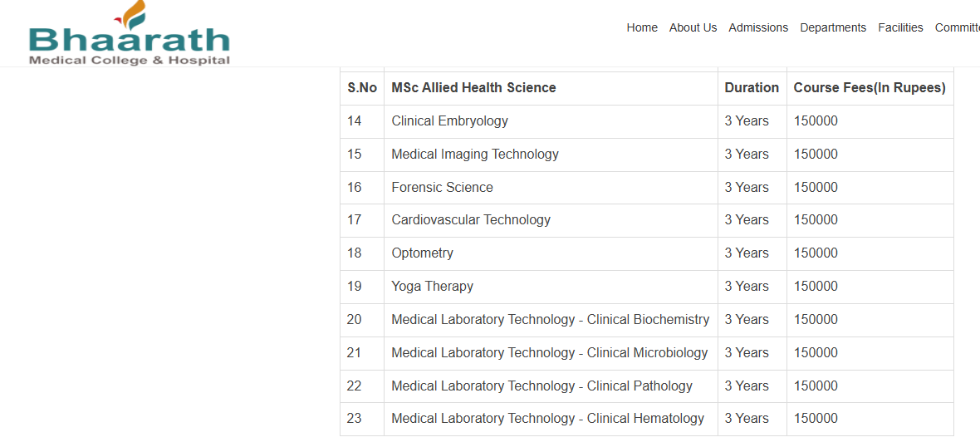Image resolution: width=980 pixels, height=447 pixels.
Task: Click the Medical Imaging Technology course
Action: (x=475, y=154)
